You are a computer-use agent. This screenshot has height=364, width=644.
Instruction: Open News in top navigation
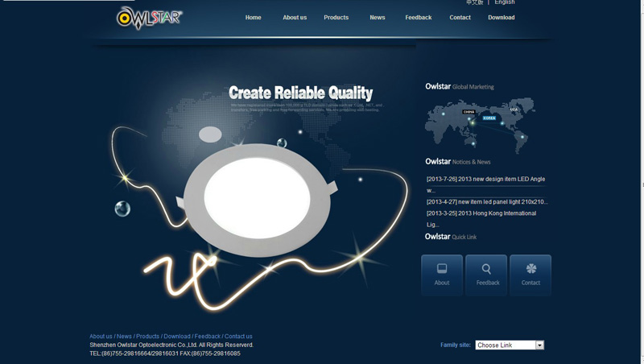(x=377, y=17)
